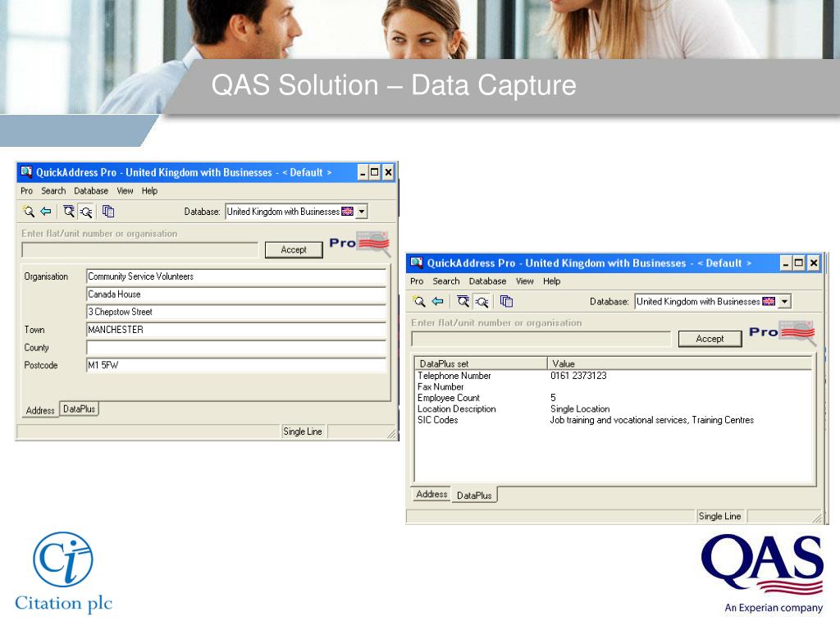Screen dimensions: 840x630
Task: Click Accept button in left window
Action: coord(294,249)
